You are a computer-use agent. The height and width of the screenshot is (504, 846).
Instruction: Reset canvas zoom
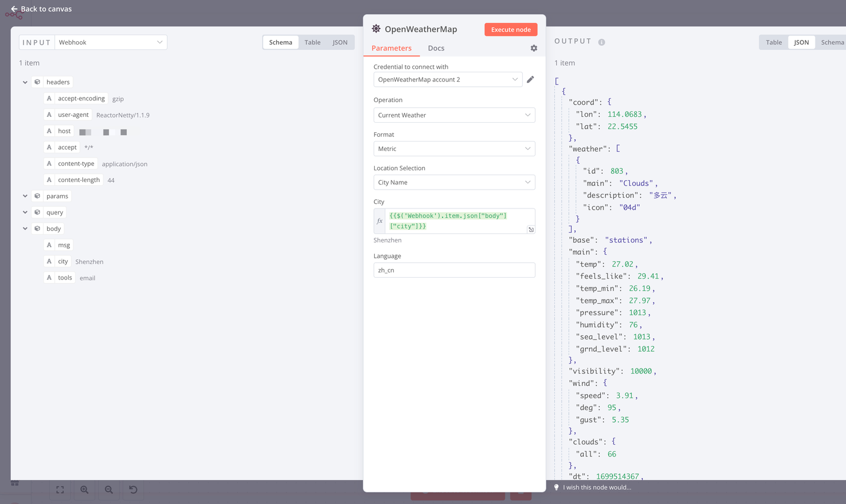133,489
